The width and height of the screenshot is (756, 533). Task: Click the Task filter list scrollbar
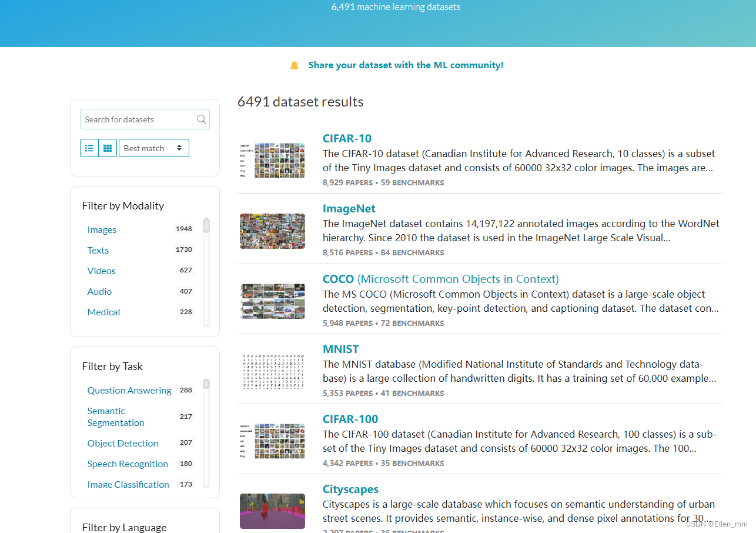pos(206,384)
